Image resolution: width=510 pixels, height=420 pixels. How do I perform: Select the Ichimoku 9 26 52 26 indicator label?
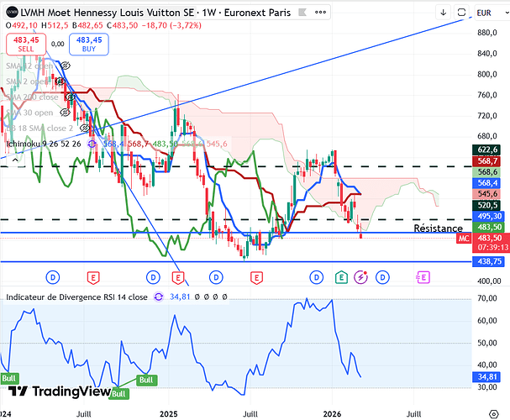tap(44, 144)
